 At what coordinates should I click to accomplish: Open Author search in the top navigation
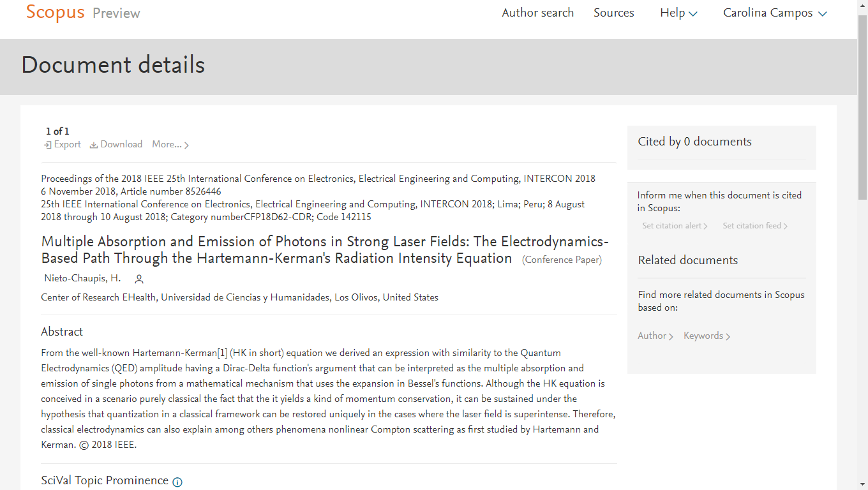pyautogui.click(x=537, y=13)
